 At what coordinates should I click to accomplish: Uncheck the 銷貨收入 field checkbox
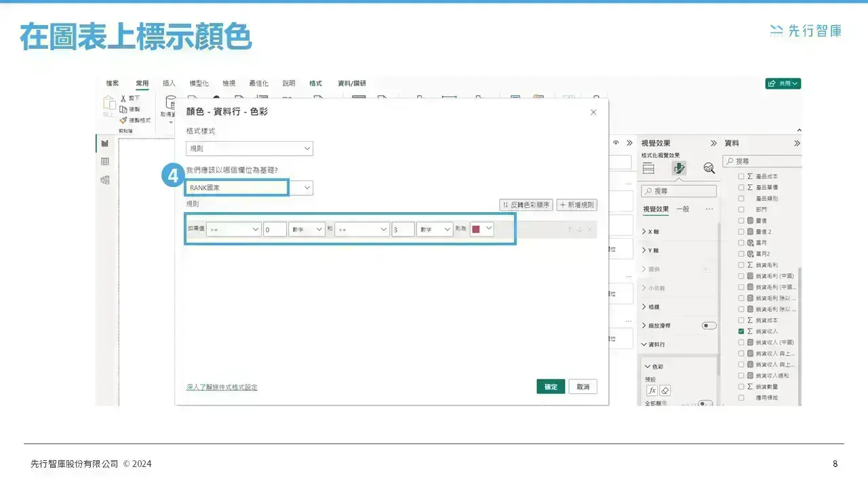[741, 331]
